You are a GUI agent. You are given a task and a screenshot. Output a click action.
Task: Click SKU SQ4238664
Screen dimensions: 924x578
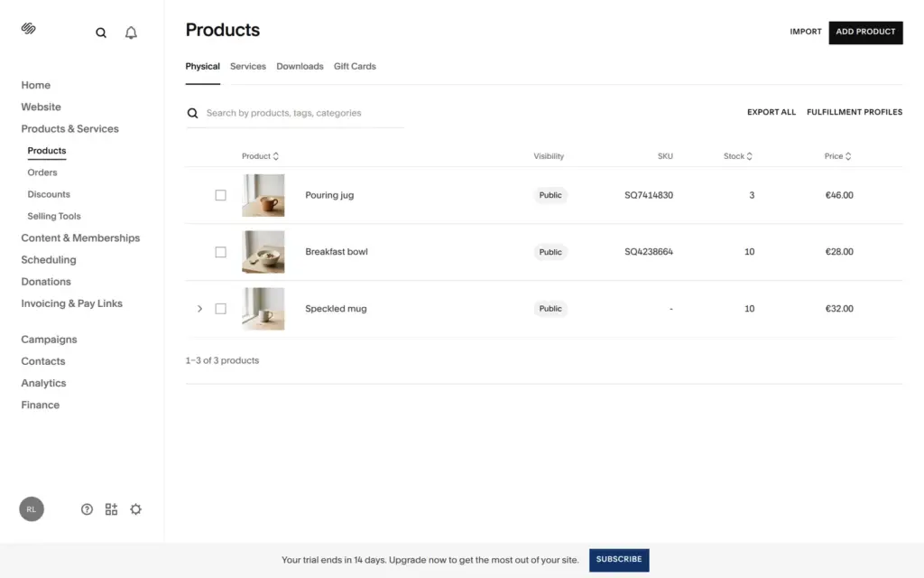click(x=649, y=252)
